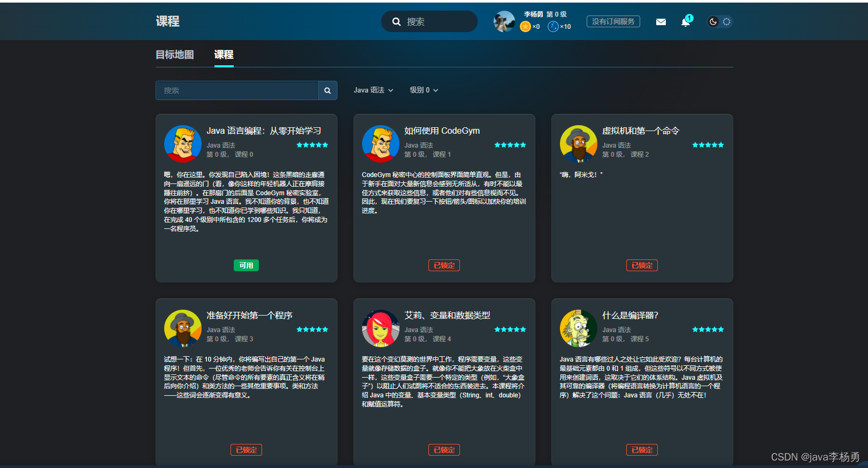Click text 第 0 级， 课程 2
This screenshot has width=868, height=468.
click(626, 155)
